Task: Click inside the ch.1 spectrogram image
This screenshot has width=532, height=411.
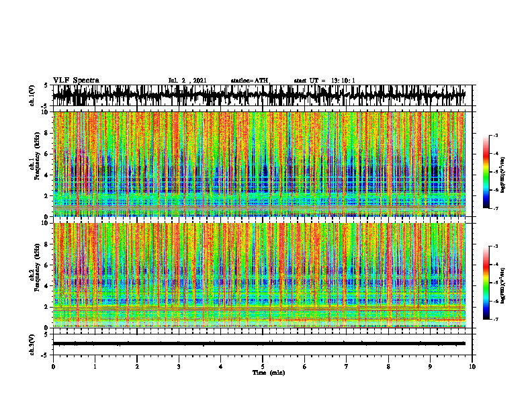Action: 259,164
